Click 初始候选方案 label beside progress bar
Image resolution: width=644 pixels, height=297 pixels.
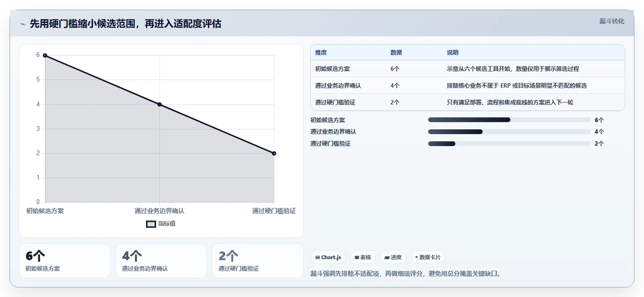click(x=328, y=120)
